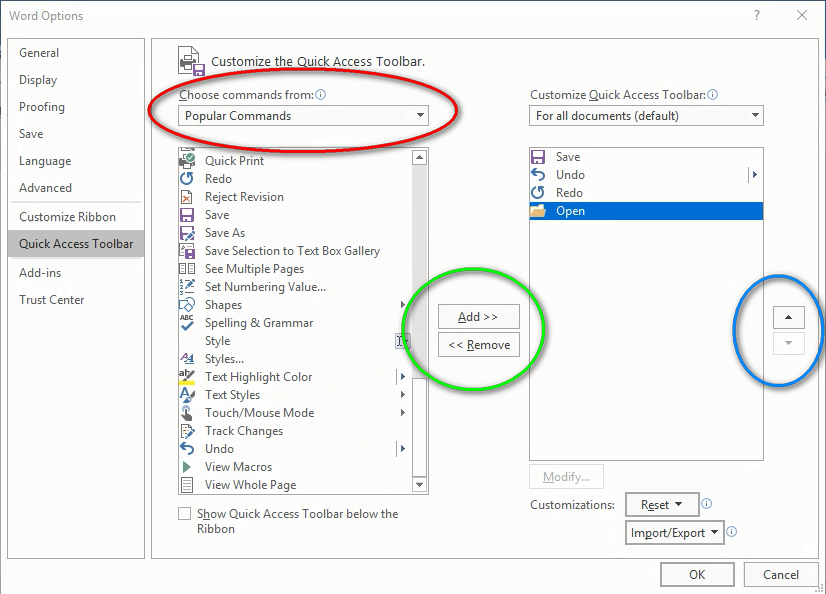This screenshot has width=826, height=594.
Task: Open the Proofing options category
Action: pyautogui.click(x=42, y=107)
